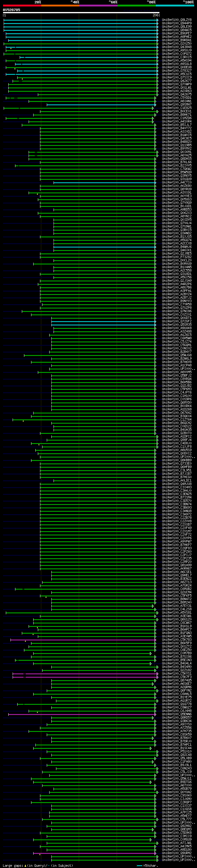This screenshot has width=197, height=868.
Task: Select the white query sequence ruler bar
Action: [x=81, y=12]
